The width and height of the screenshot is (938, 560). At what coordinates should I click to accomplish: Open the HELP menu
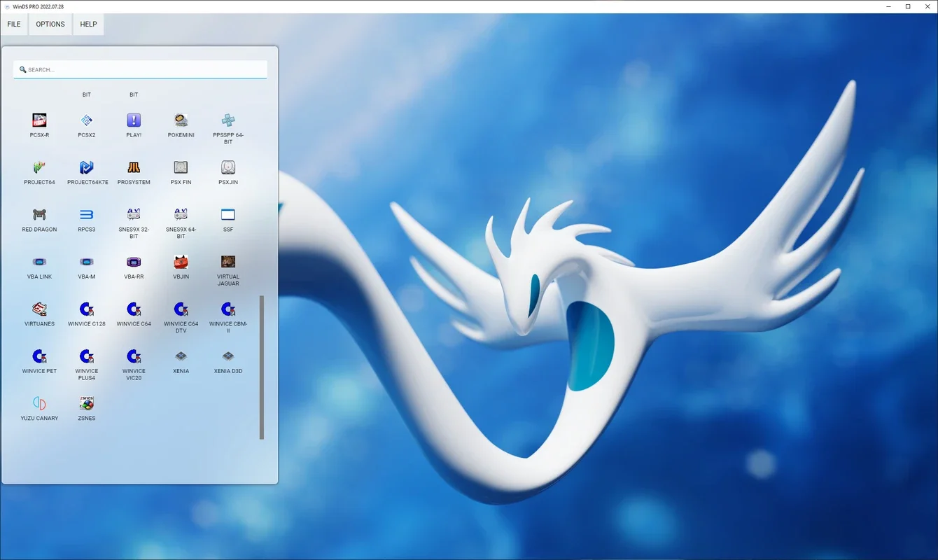pyautogui.click(x=88, y=24)
